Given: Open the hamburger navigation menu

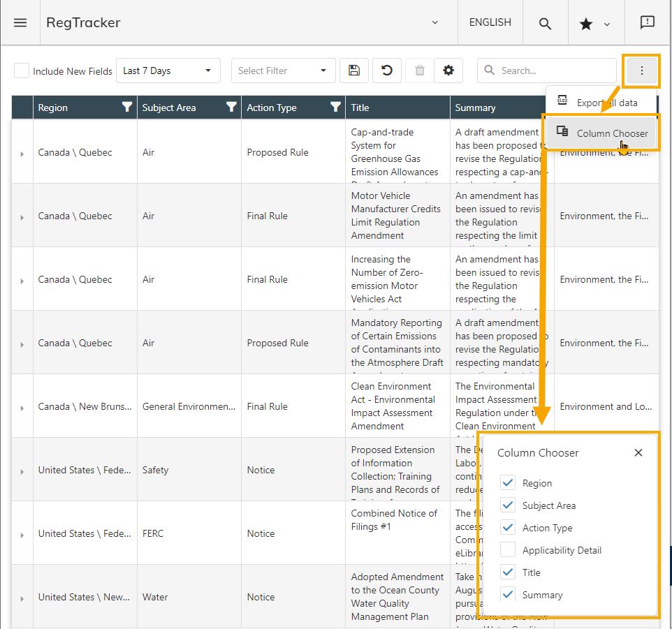Looking at the screenshot, I should [20, 23].
